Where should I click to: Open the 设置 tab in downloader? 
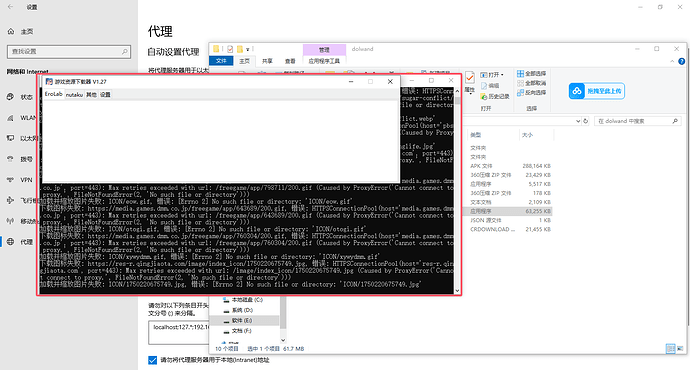105,95
